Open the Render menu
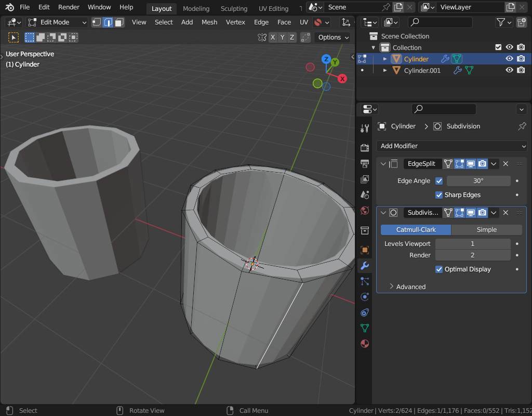532x416 pixels. point(69,7)
